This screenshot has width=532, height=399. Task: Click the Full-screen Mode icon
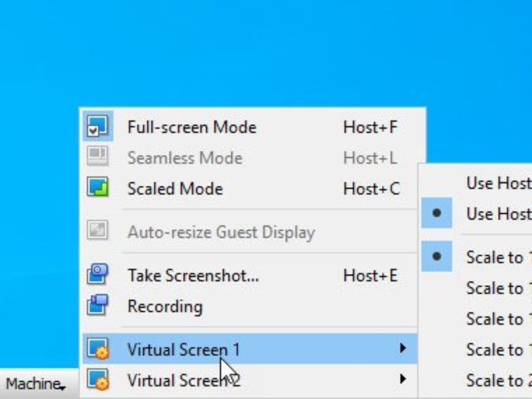click(x=98, y=126)
